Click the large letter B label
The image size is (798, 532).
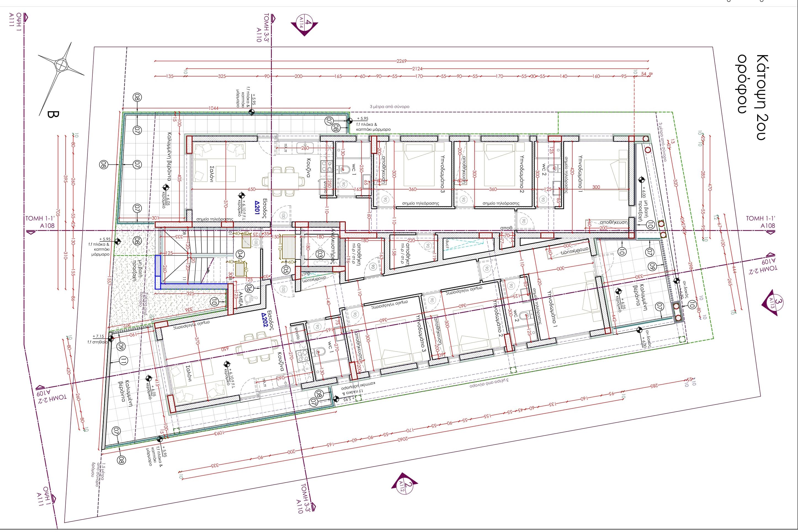54,114
